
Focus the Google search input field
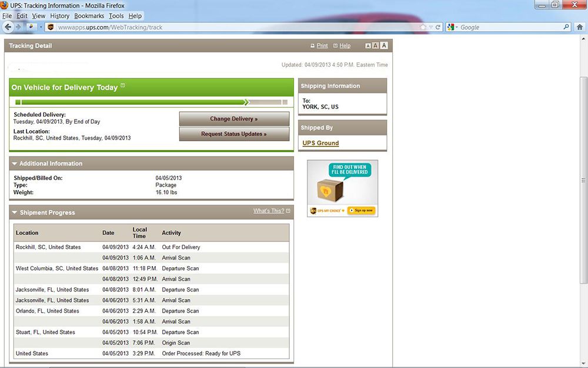pyautogui.click(x=510, y=27)
